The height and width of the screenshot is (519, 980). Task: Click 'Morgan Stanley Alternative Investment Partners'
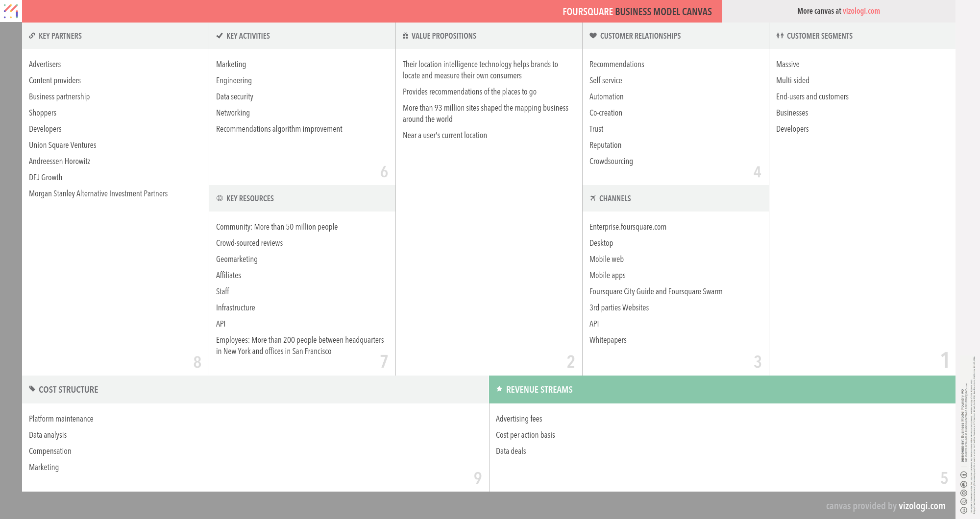pos(98,193)
